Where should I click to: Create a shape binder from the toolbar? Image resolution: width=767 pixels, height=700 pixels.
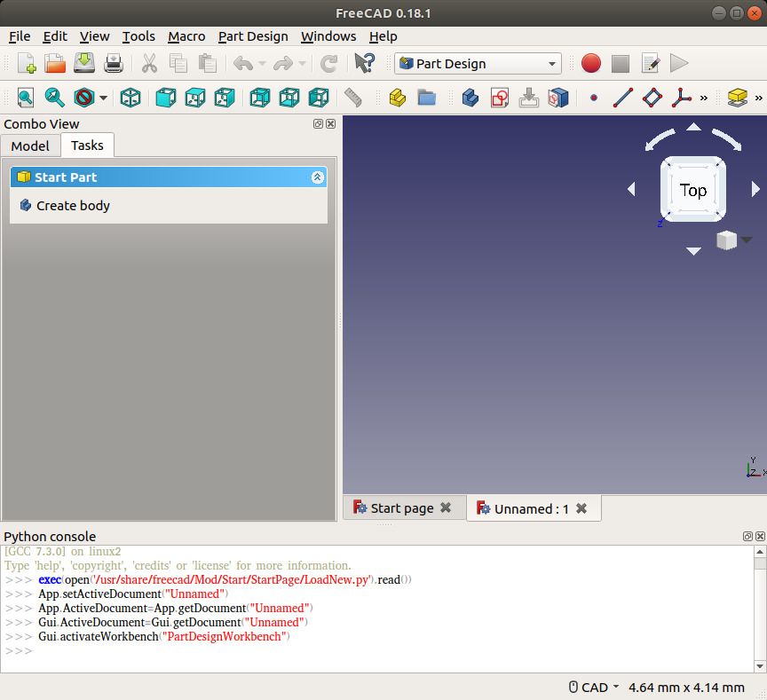click(x=558, y=98)
